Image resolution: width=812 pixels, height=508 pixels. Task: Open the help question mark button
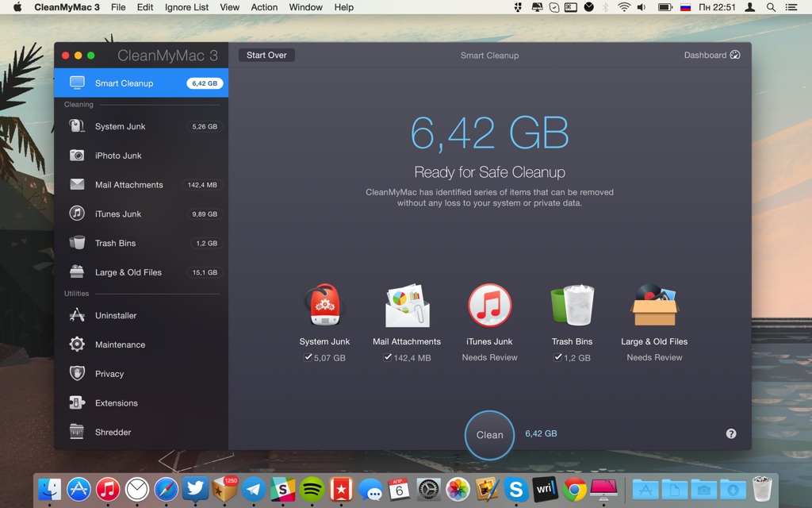(730, 433)
